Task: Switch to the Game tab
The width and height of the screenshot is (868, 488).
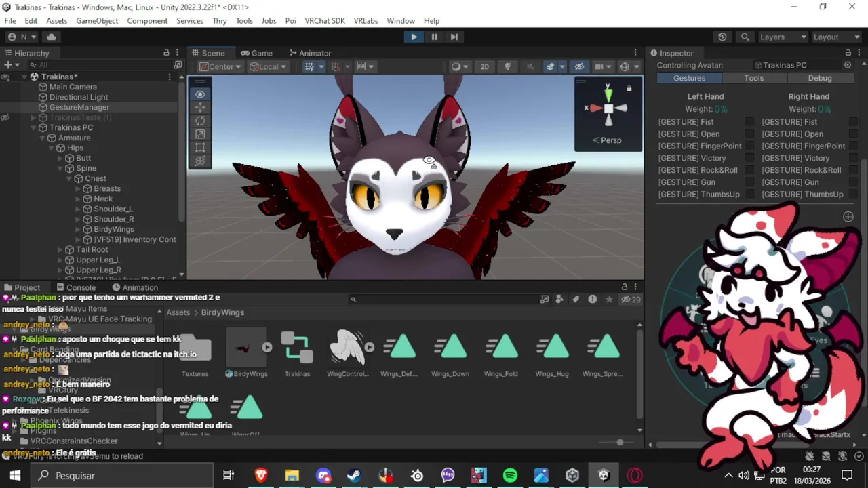Action: [256, 53]
